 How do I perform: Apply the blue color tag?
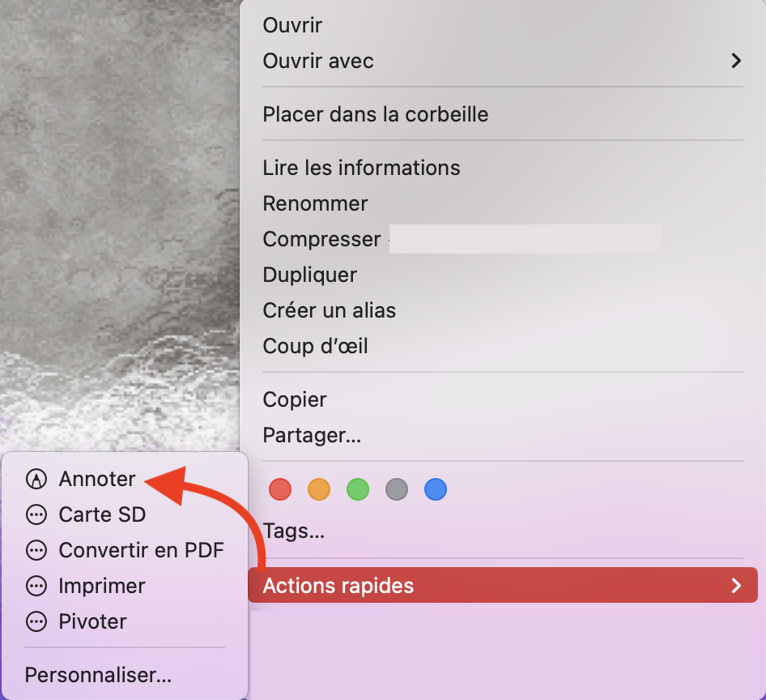436,489
